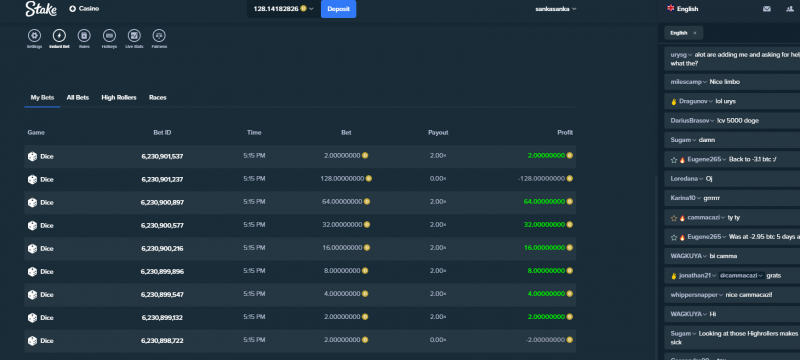This screenshot has width=800, height=360.
Task: Open Bet ID 6,230,898,722
Action: (x=162, y=341)
